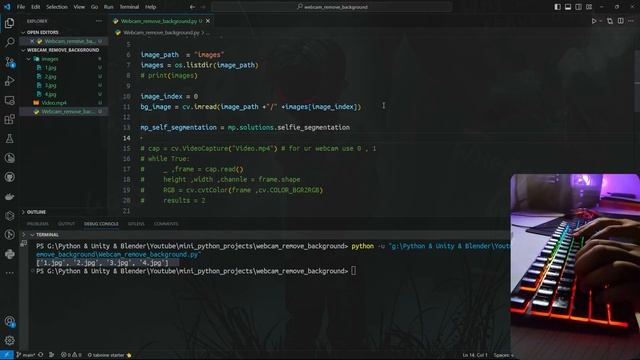Switch to the Problems panel tab
This screenshot has width=640, height=360.
[38, 224]
